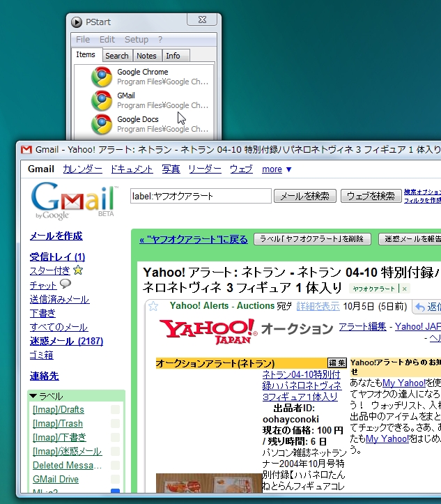
Task: Click the reply arrow icon
Action: [x=420, y=307]
